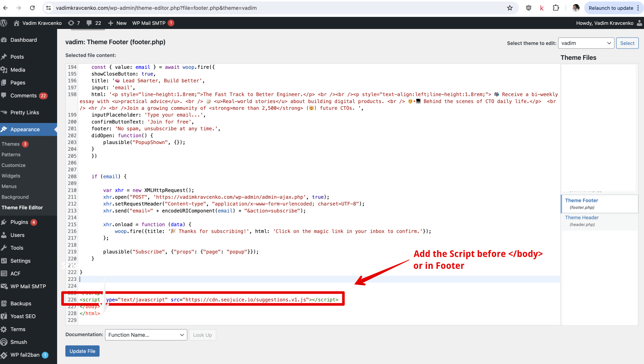Open the Howdy, Vadim Kravcenko account menu
This screenshot has height=364, width=644.
pos(605,23)
